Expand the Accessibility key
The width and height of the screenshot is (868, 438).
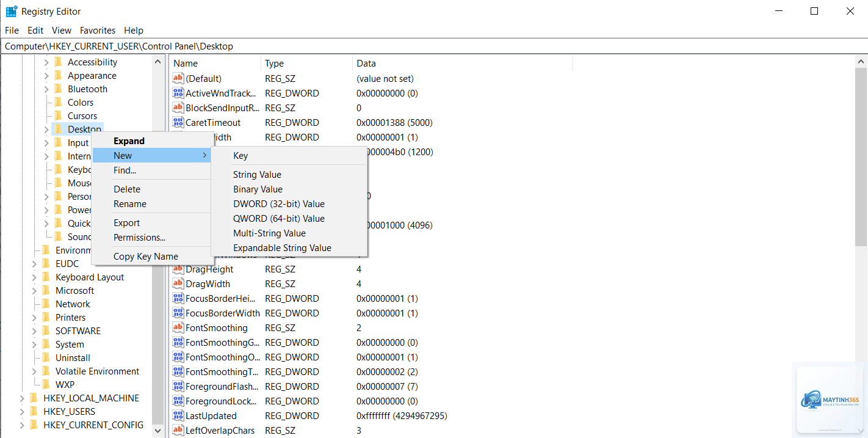pyautogui.click(x=46, y=62)
